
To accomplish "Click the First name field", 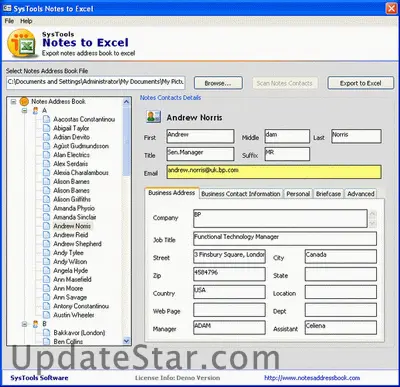I will (x=200, y=136).
